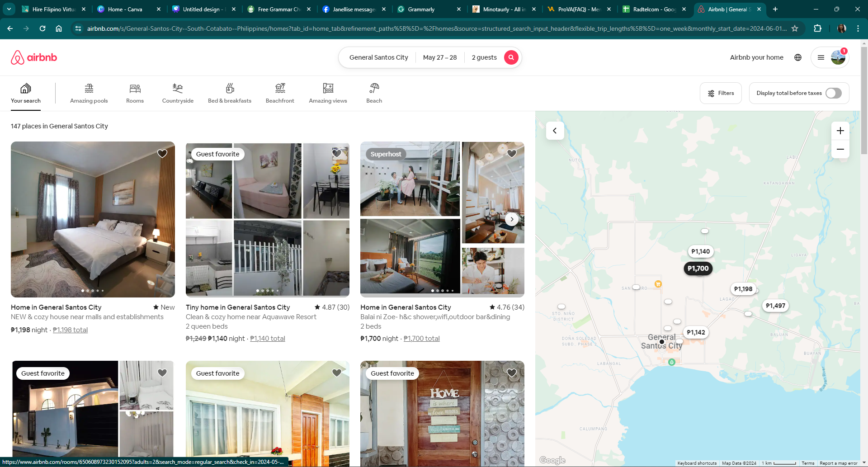This screenshot has height=467, width=868.
Task: Save the Tiny home listing to wishlist
Action: (337, 154)
